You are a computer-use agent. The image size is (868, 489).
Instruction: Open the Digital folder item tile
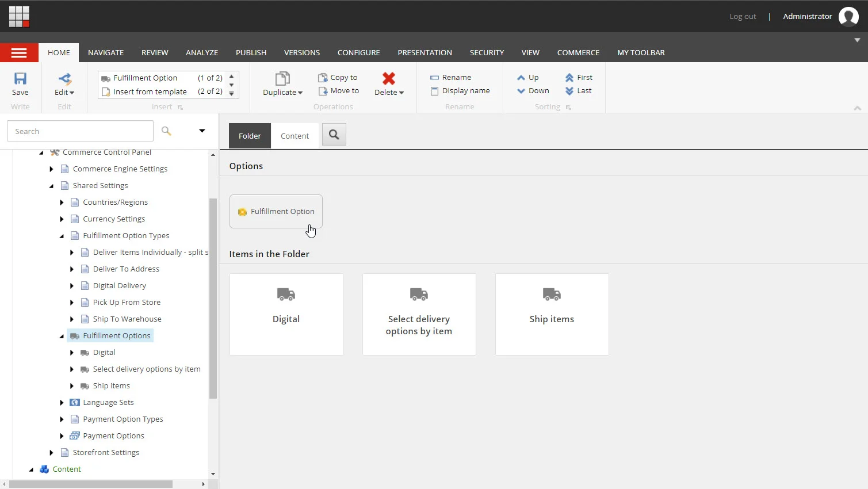tap(286, 314)
